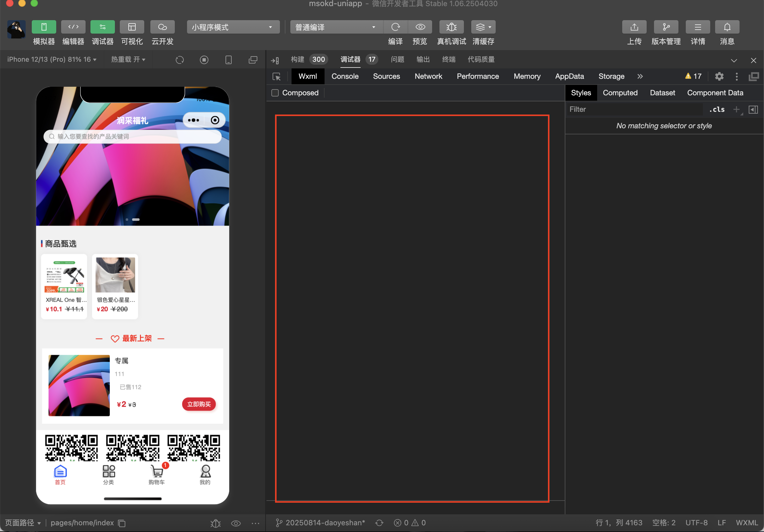
Task: Open the 小程序模式 mode dropdown
Action: click(x=233, y=27)
